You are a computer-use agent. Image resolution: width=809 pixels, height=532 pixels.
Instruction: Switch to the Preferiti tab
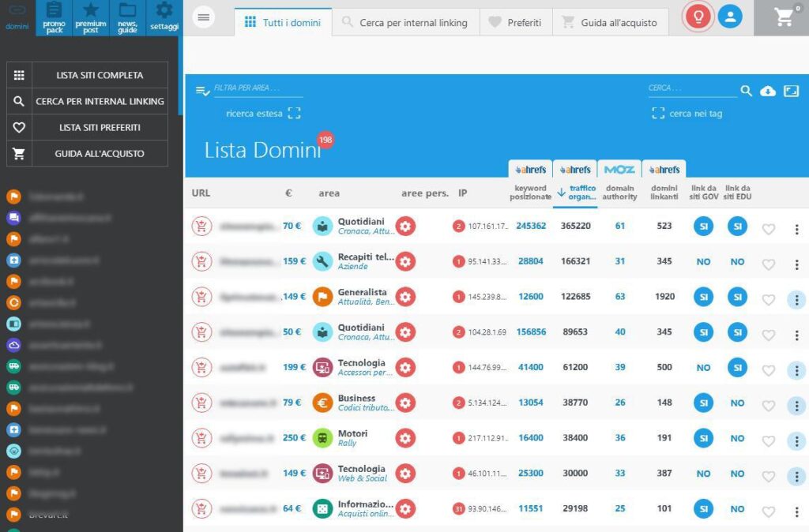pos(515,23)
